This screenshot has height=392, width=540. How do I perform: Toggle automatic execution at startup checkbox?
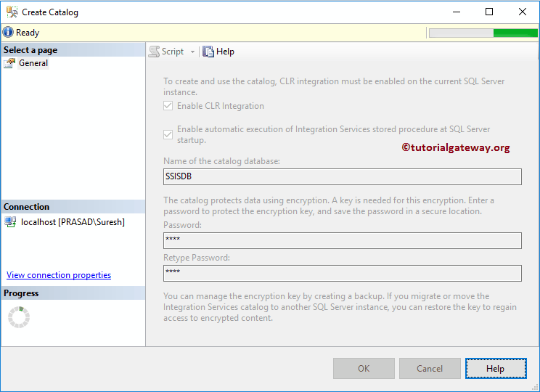click(168, 134)
